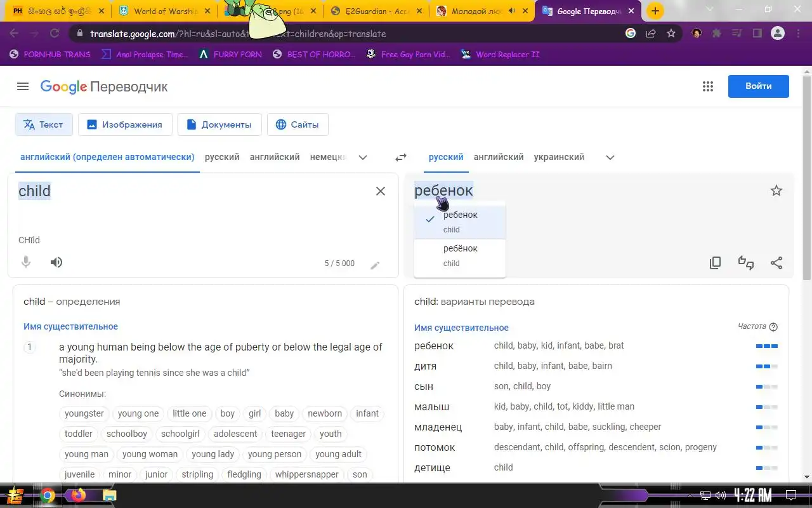Select the младенец translation row

pyautogui.click(x=596, y=427)
